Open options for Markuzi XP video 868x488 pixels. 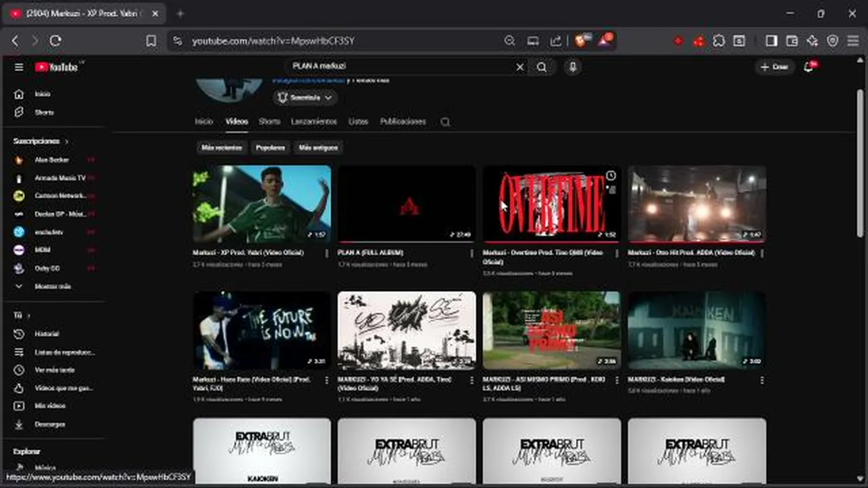tap(327, 253)
